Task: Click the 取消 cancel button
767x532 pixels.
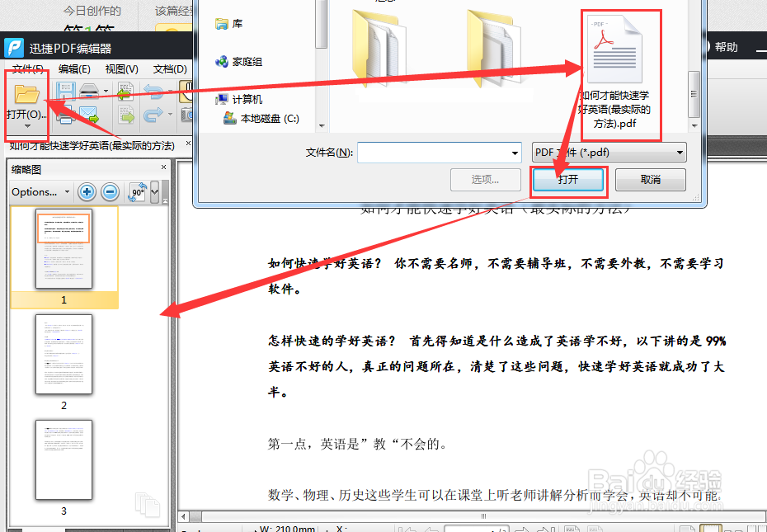Action: coord(651,180)
